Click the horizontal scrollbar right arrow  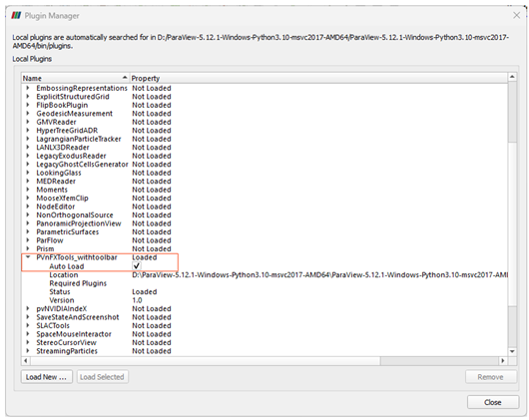(503, 361)
